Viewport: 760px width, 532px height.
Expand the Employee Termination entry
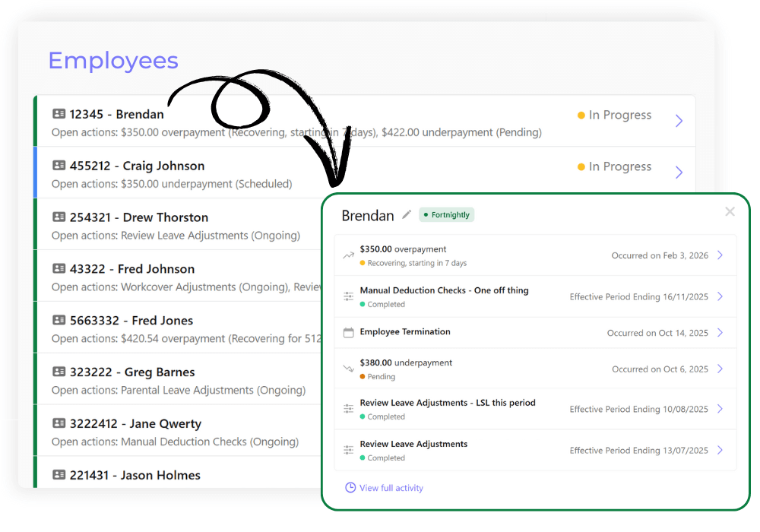tap(720, 332)
